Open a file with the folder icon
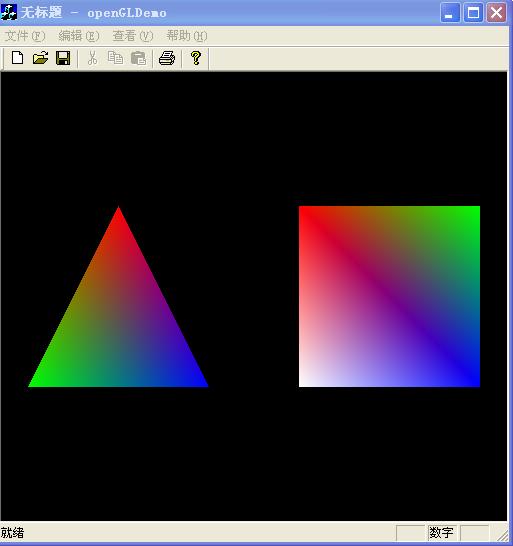The image size is (513, 546). [40, 58]
